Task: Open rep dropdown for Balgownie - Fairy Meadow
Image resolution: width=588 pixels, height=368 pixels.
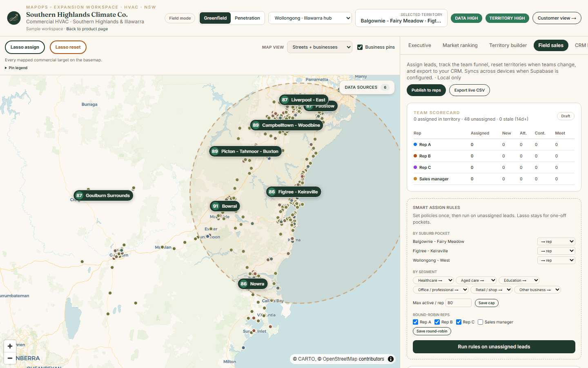Action: pyautogui.click(x=556, y=241)
